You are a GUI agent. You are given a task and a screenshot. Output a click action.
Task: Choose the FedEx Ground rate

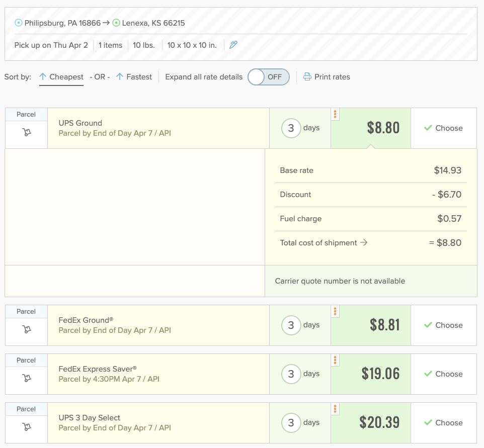click(x=444, y=325)
